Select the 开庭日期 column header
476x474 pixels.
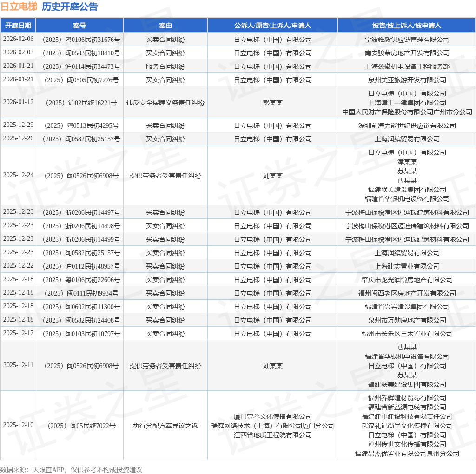coord(18,26)
